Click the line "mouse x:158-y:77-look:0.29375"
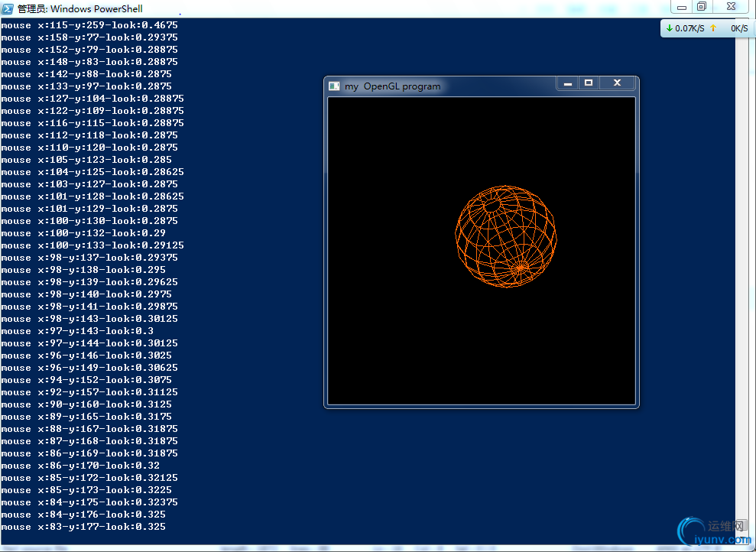The width and height of the screenshot is (756, 552). [89, 37]
